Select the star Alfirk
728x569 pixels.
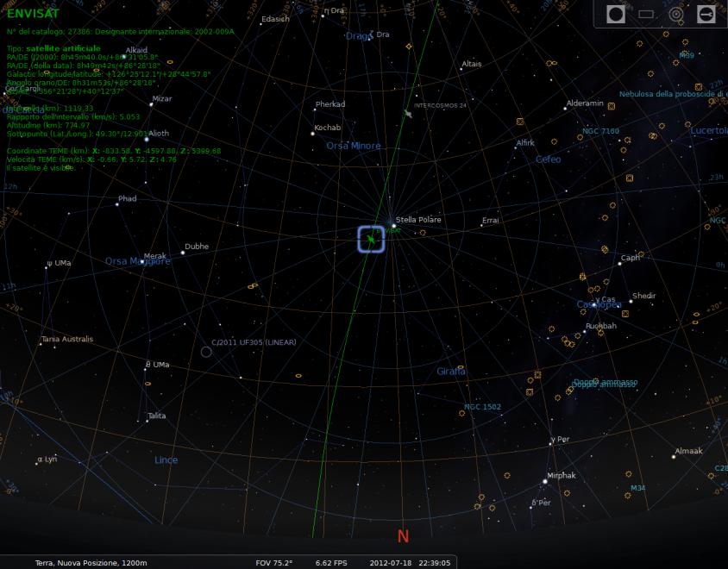coord(515,148)
